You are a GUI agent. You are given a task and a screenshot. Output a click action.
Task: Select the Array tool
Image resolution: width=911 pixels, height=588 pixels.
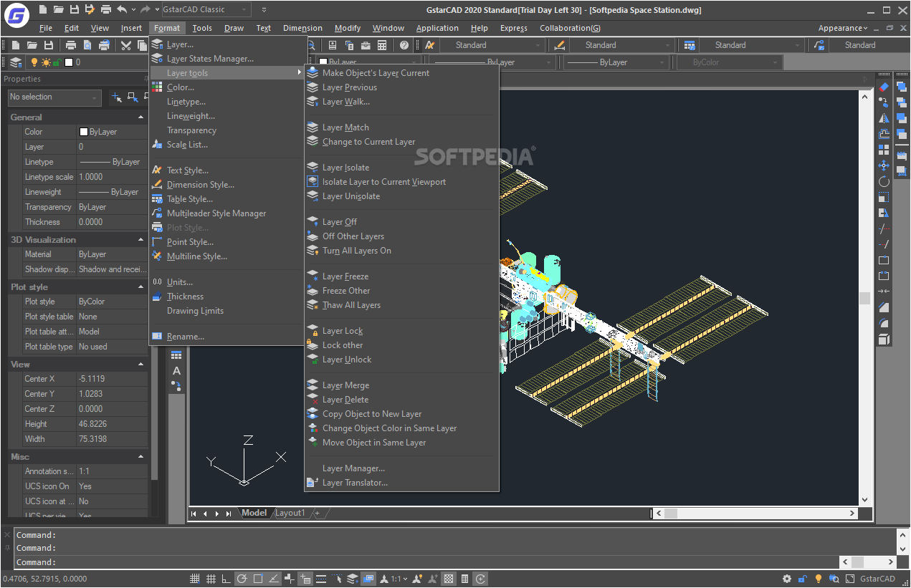click(884, 150)
